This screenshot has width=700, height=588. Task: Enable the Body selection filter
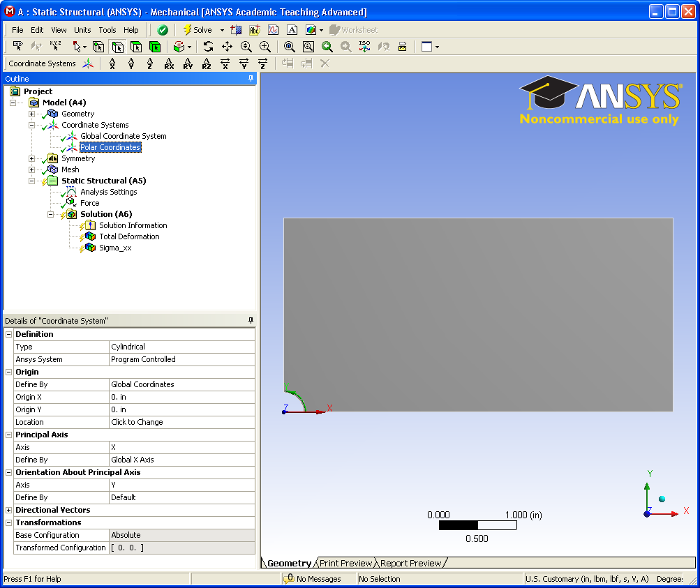[x=155, y=47]
